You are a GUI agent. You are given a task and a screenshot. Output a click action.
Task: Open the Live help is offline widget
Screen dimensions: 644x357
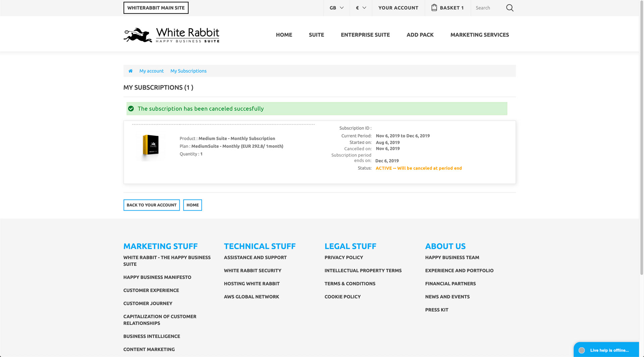coord(606,350)
